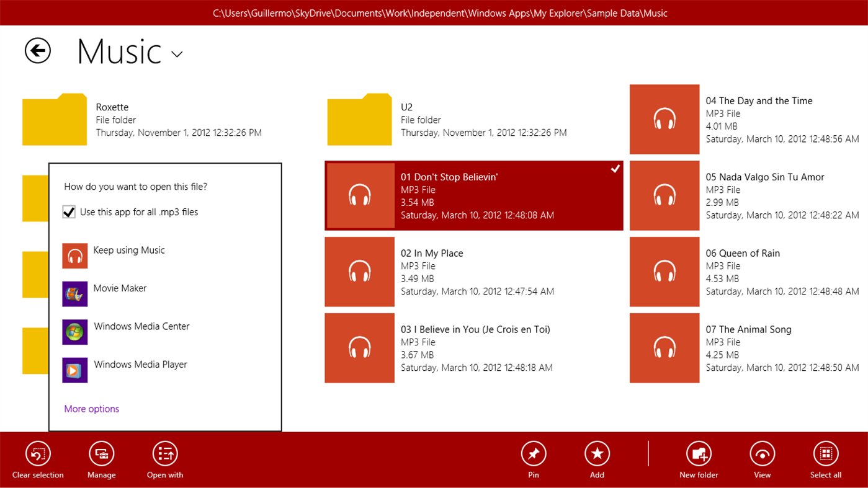
Task: Click the Add icon in the app bar
Action: pos(597,453)
